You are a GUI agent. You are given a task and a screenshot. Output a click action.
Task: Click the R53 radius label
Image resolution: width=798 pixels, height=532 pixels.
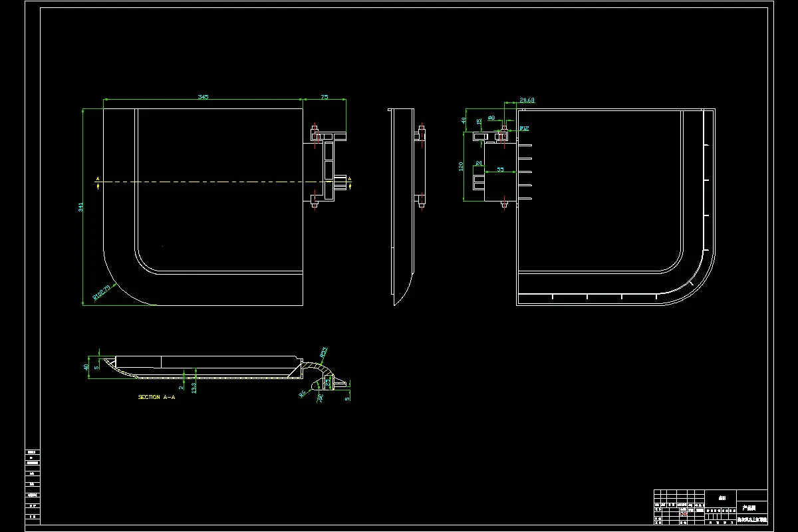[x=324, y=352]
